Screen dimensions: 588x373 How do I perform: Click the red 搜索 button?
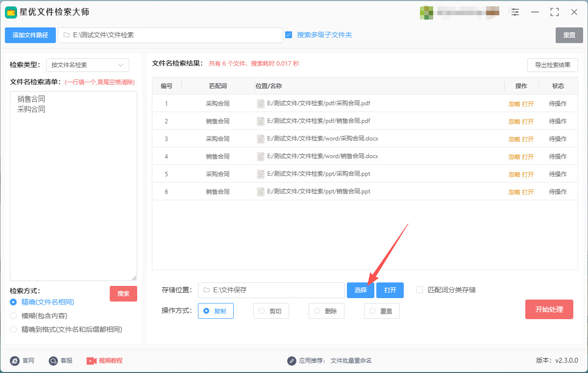pos(123,294)
